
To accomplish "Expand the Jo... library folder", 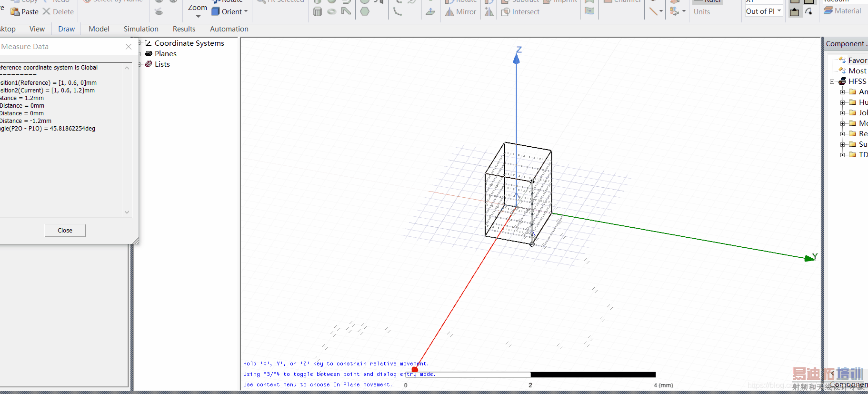I will click(843, 113).
